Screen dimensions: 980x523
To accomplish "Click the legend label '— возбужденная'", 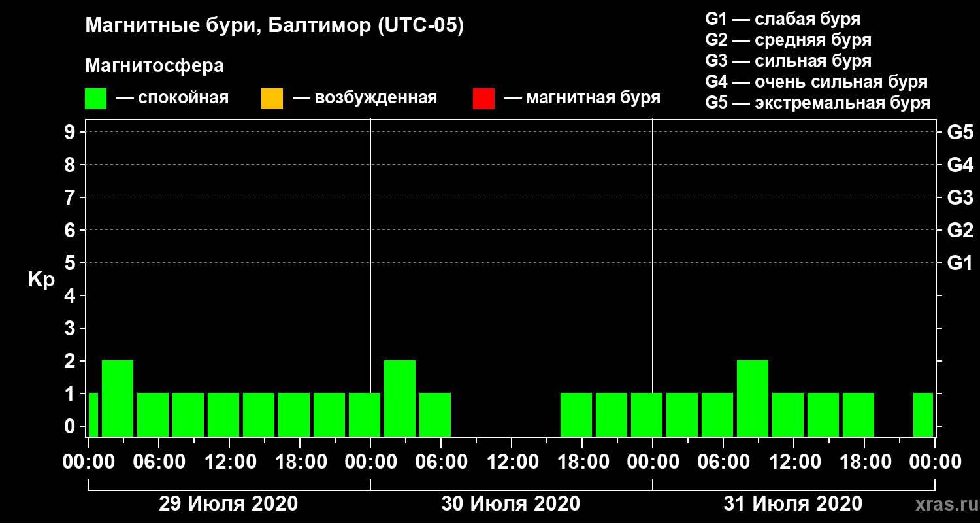I will pyautogui.click(x=365, y=98).
